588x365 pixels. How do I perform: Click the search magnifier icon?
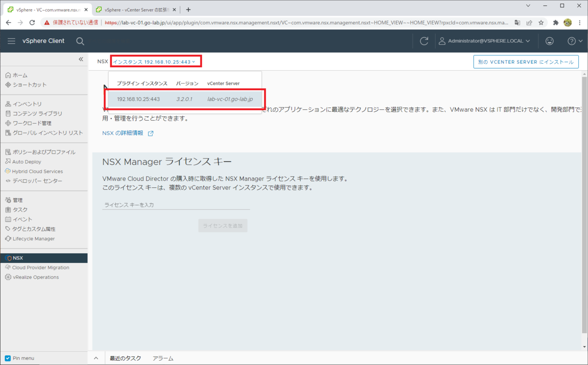click(x=80, y=41)
